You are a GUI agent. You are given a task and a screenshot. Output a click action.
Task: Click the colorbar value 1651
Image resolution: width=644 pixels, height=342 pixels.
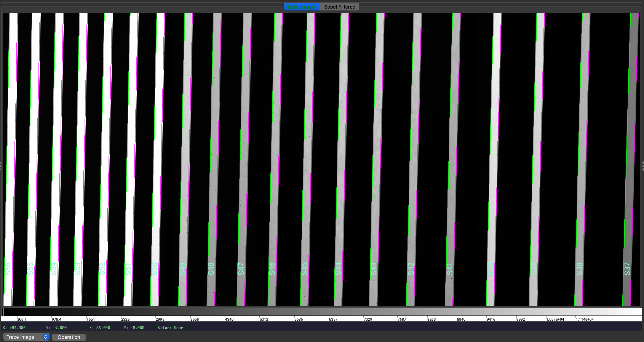(x=90, y=319)
